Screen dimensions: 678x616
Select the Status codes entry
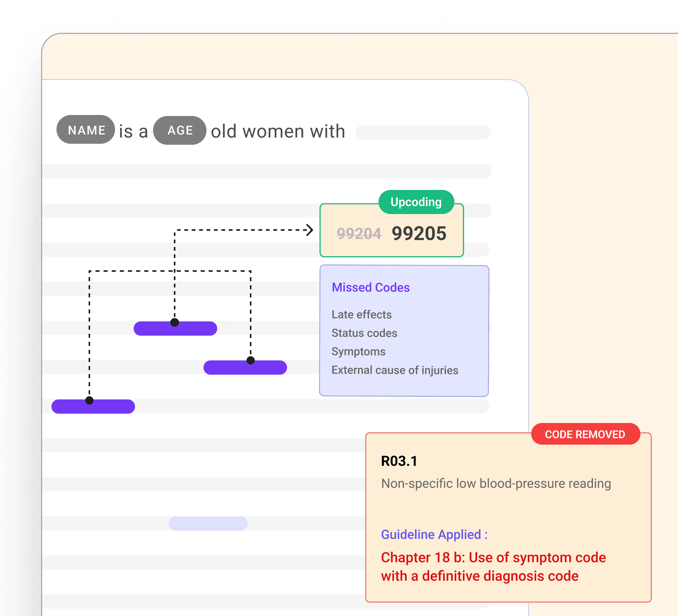[364, 333]
